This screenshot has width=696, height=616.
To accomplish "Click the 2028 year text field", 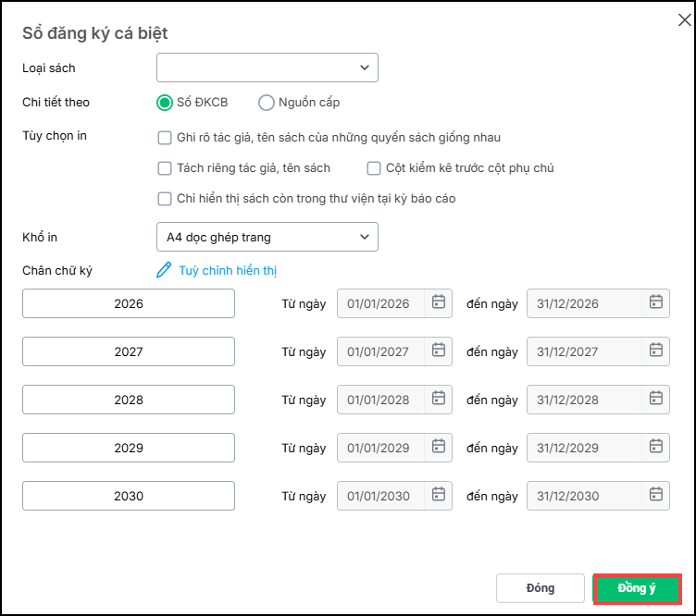I will click(x=129, y=400).
